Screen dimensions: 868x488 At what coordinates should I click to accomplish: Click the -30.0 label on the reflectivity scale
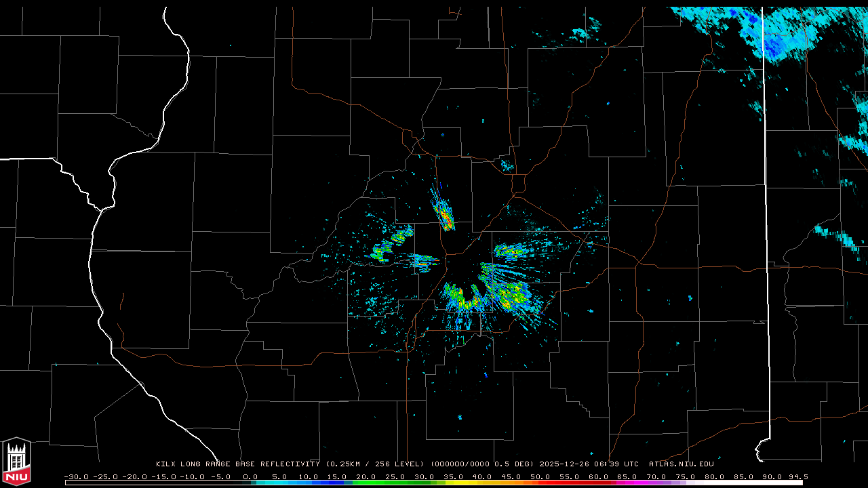pos(77,476)
